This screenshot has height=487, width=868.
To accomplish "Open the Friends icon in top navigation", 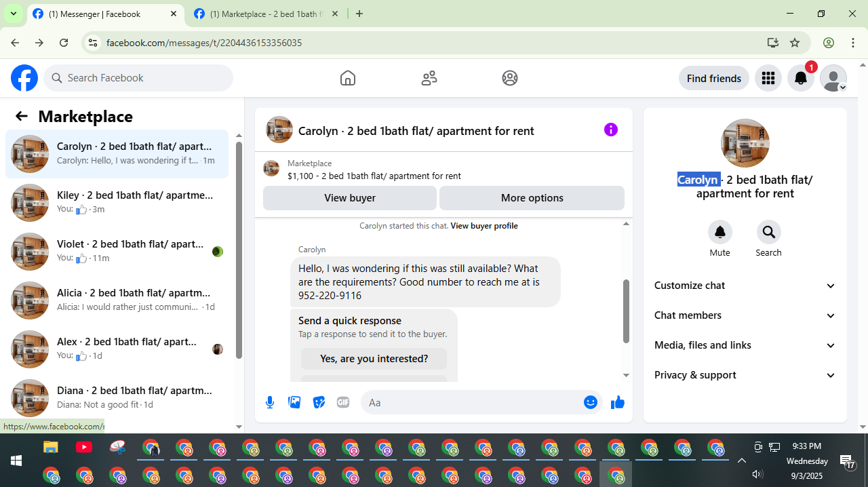I will click(x=429, y=78).
